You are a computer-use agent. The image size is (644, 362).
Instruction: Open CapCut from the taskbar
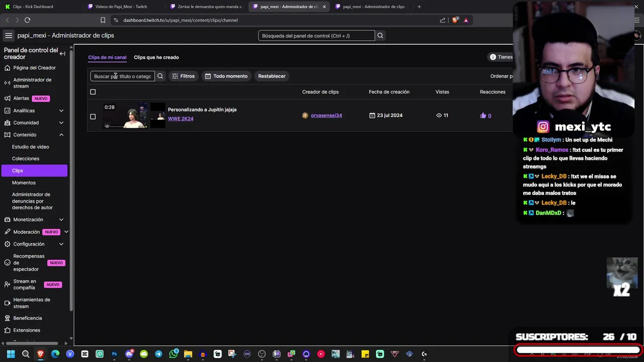(x=85, y=354)
